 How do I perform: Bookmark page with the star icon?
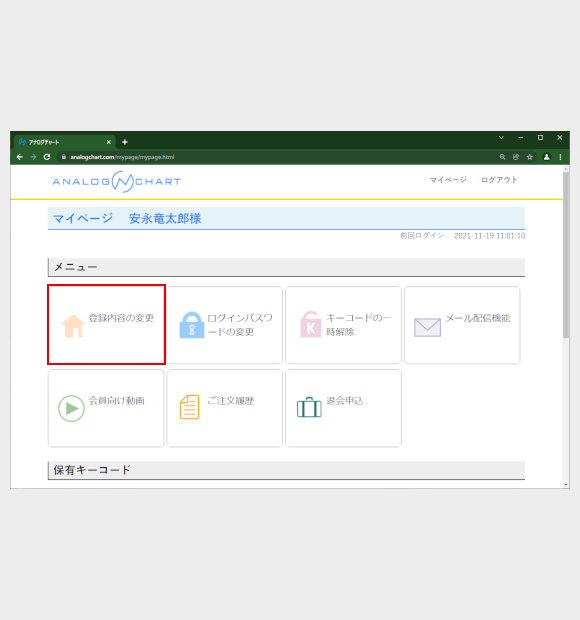tap(530, 157)
